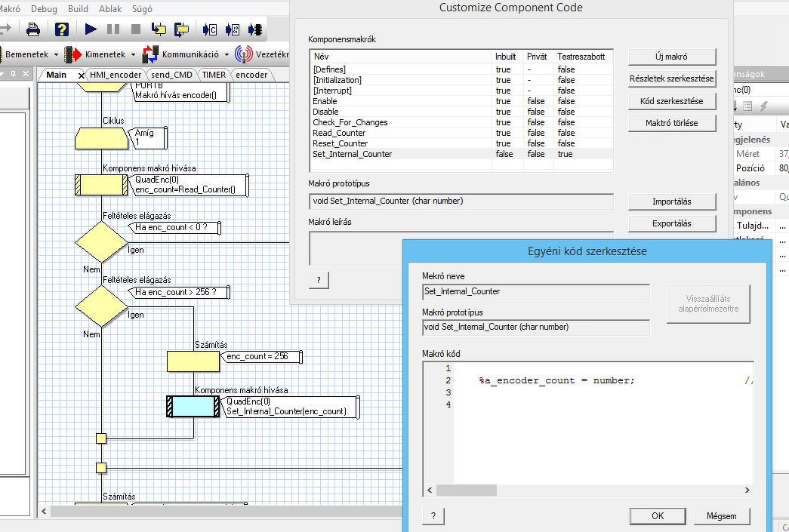The width and height of the screenshot is (789, 532).
Task: Click the Step Over debug icon
Action: (x=181, y=29)
